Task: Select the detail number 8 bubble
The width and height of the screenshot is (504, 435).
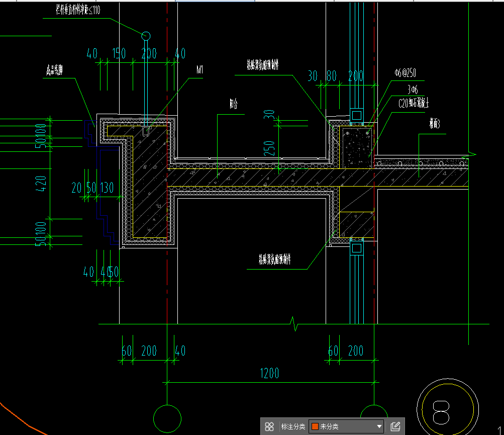Action: 448,409
